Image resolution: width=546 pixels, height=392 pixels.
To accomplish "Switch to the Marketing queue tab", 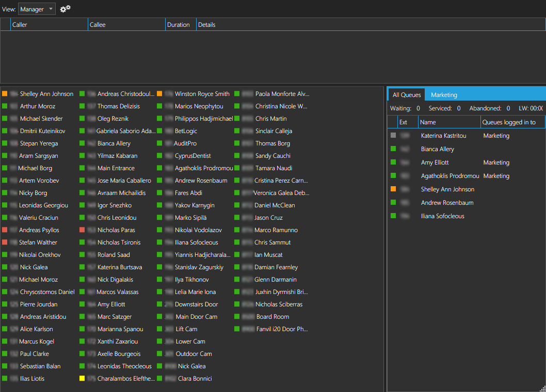I will [444, 95].
